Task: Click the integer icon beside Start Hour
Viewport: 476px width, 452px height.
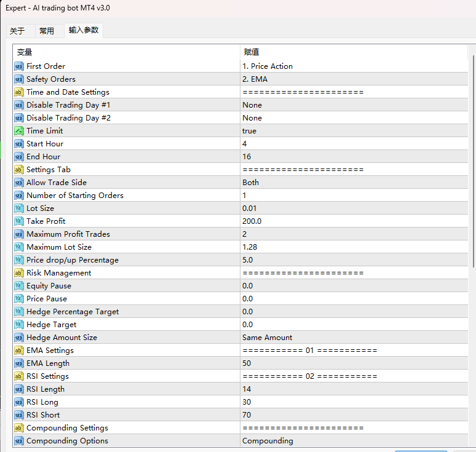Action: tap(19, 143)
